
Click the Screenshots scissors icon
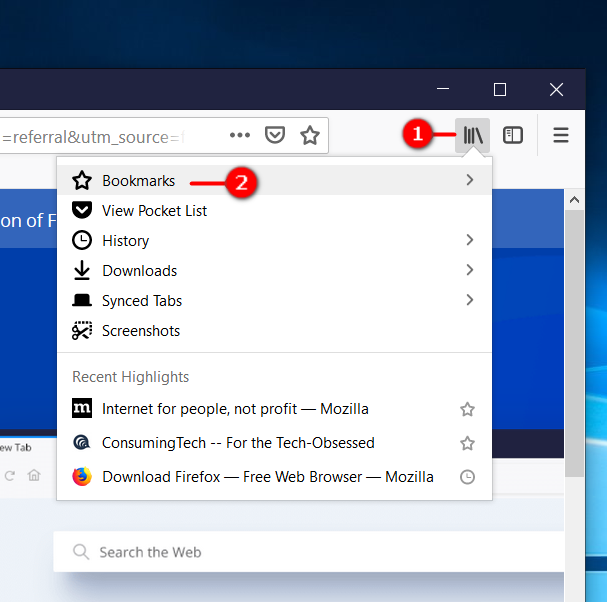click(x=82, y=331)
